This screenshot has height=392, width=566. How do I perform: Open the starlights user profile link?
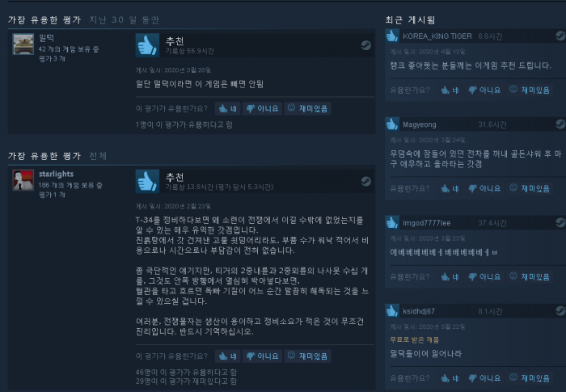57,174
